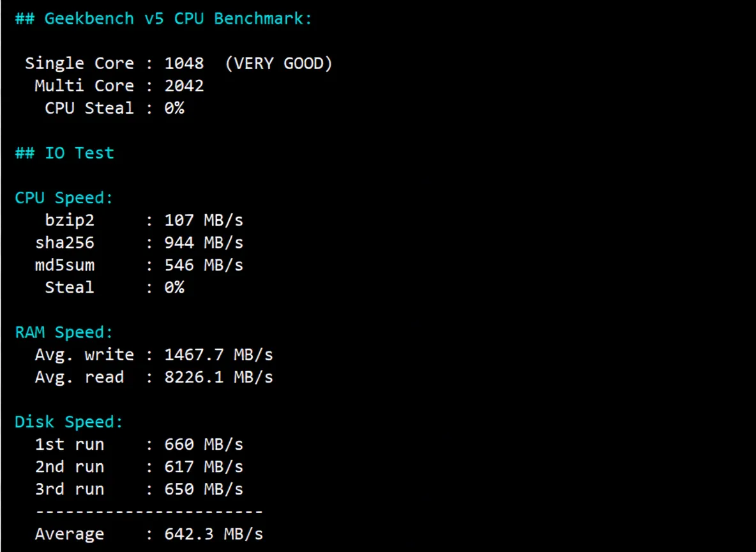Click the Disk Speed section title

pyautogui.click(x=68, y=421)
